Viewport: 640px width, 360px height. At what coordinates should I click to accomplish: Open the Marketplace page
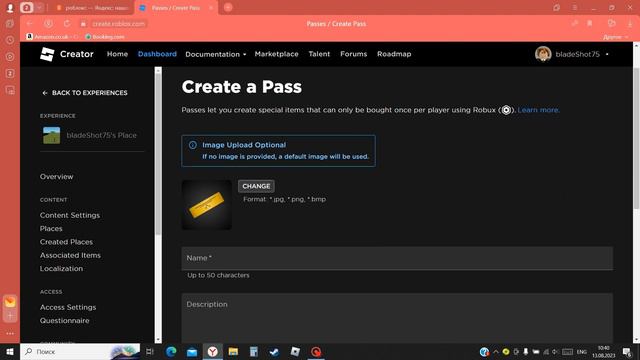(x=276, y=54)
